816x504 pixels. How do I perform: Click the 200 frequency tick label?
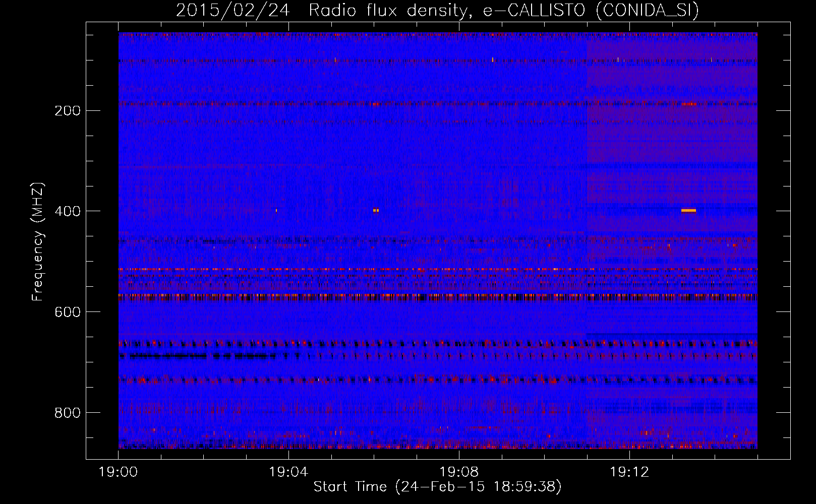pyautogui.click(x=68, y=110)
